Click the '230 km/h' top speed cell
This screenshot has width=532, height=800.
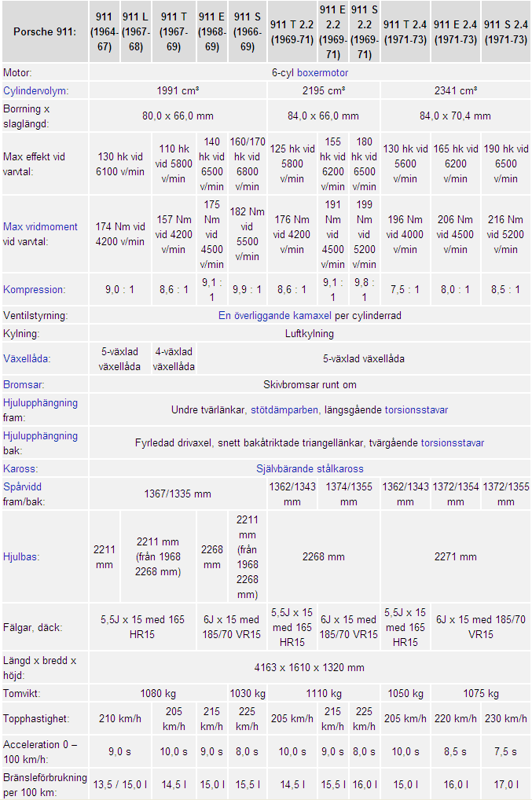pos(505,719)
